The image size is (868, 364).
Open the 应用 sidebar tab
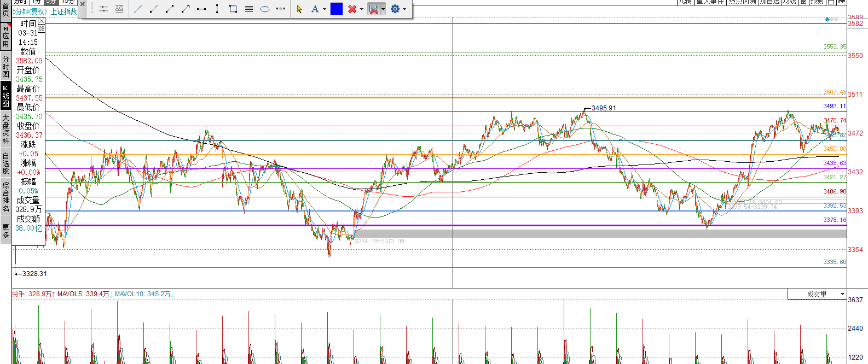[x=5, y=37]
